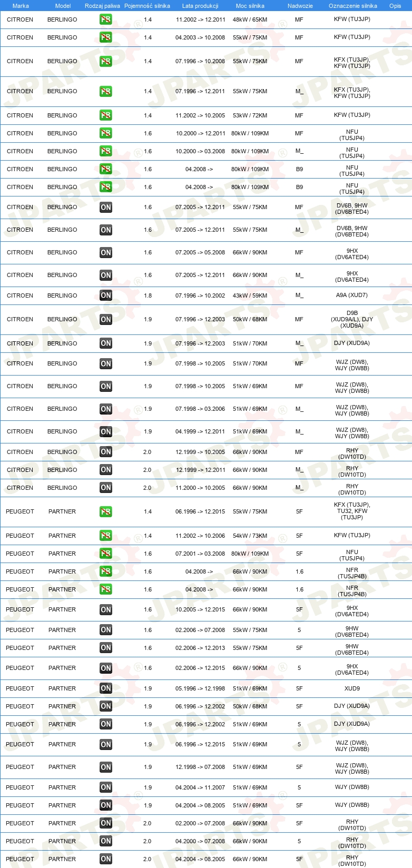Click the Moc silnika column header

(250, 6)
